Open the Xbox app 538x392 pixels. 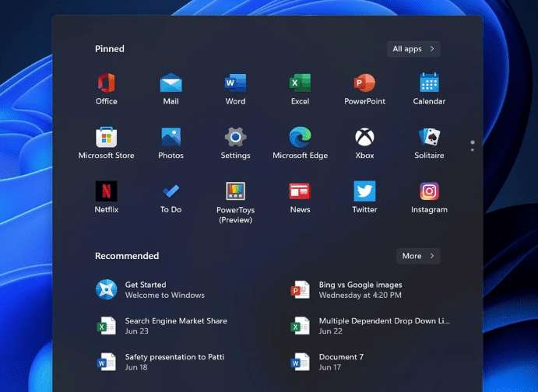coord(364,142)
